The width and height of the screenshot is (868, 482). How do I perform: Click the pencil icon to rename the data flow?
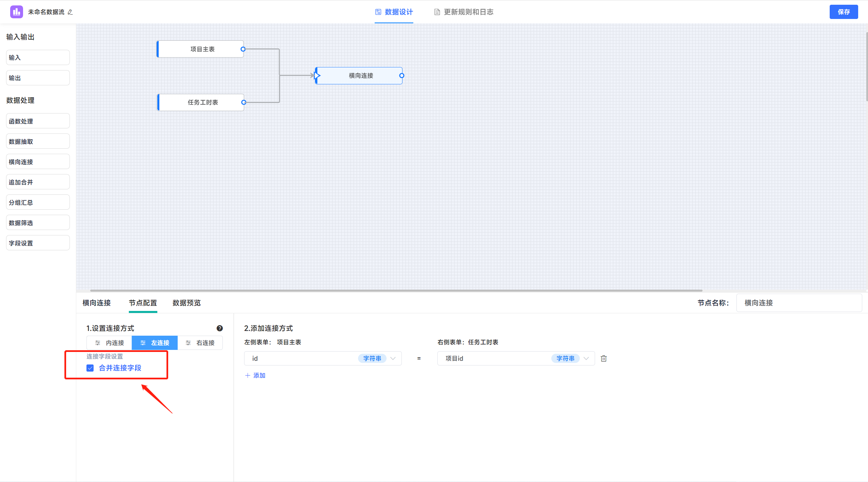coord(70,12)
